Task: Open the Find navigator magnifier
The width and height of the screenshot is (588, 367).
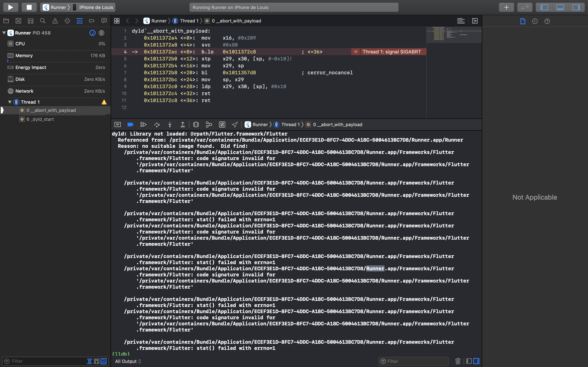Action: [43, 21]
